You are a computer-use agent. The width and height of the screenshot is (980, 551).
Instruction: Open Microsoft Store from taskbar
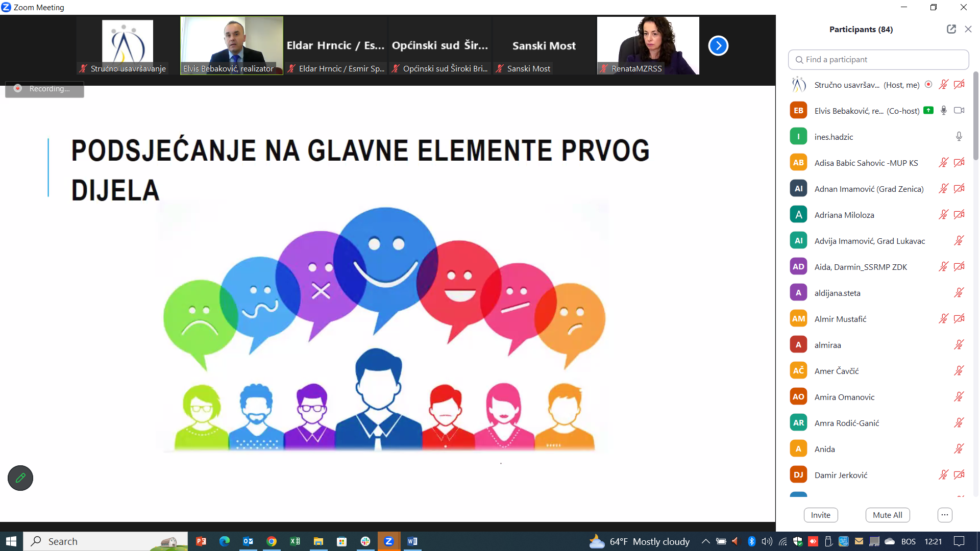(342, 541)
